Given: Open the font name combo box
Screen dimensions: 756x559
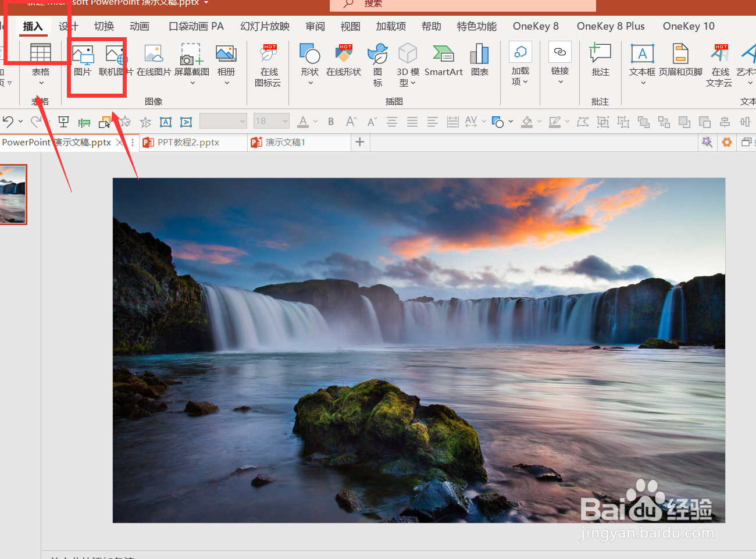Looking at the screenshot, I should pyautogui.click(x=223, y=121).
